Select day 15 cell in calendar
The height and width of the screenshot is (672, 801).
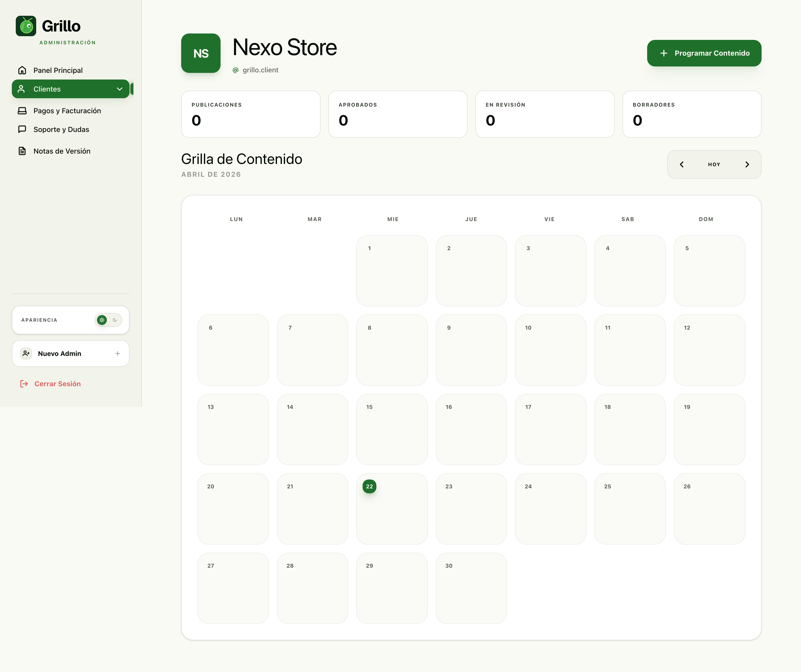click(x=392, y=430)
